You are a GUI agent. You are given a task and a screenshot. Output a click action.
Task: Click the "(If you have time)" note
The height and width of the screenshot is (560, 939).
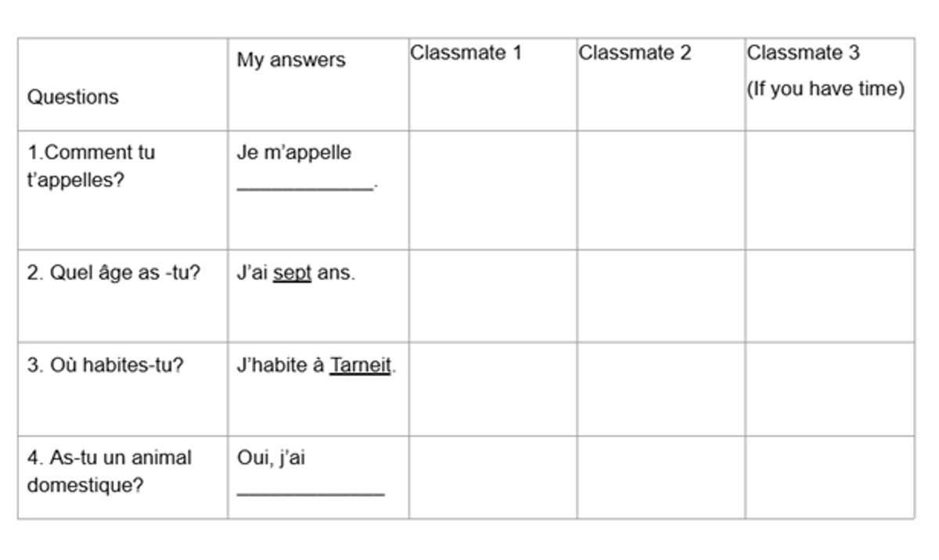[x=826, y=89]
